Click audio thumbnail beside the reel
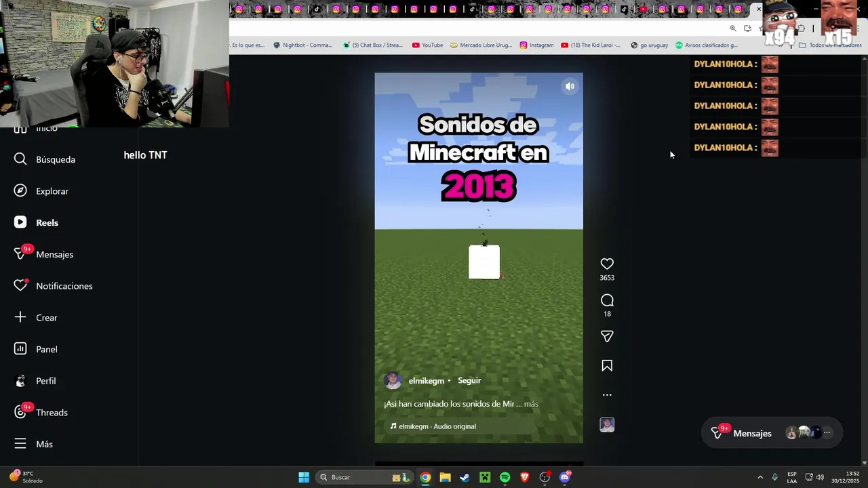Screen dimensions: 868x488 click(x=607, y=425)
